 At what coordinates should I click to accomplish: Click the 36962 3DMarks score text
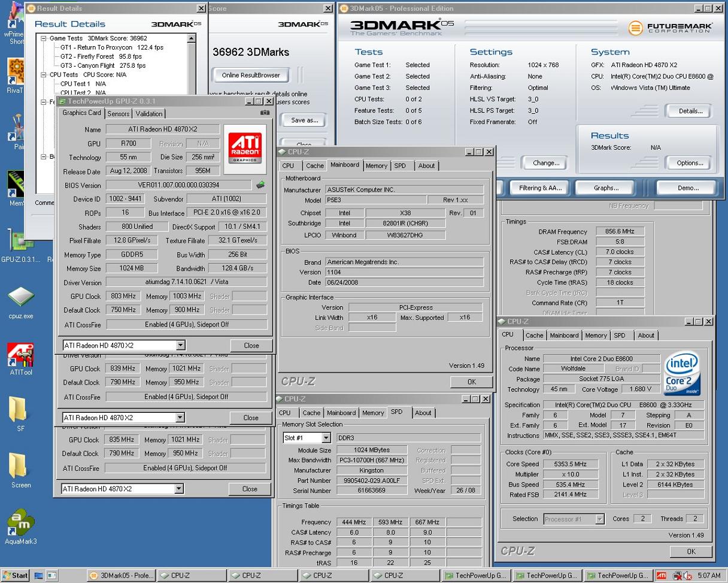[x=251, y=52]
